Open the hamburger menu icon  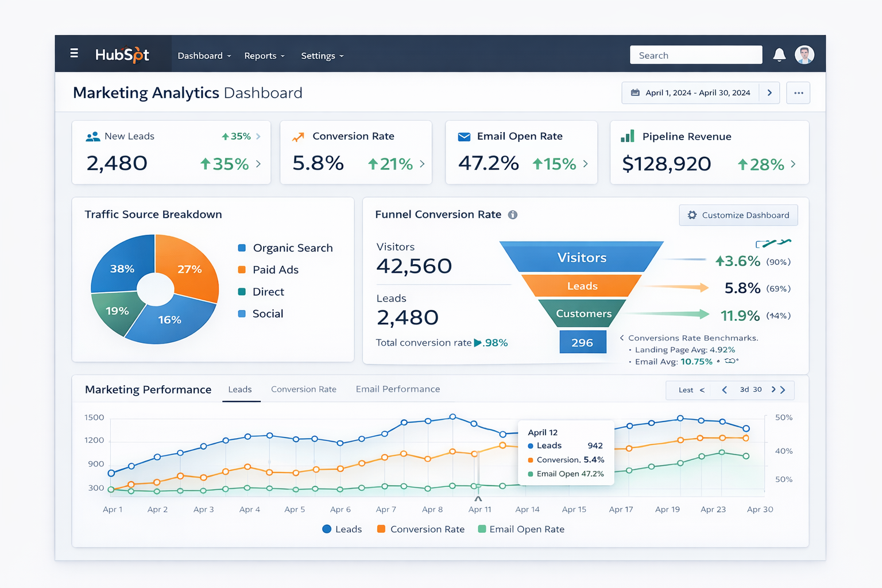point(74,53)
